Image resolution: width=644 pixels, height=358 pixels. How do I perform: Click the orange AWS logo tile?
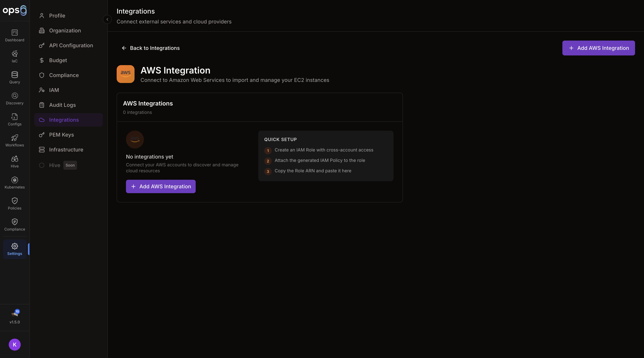coord(125,74)
